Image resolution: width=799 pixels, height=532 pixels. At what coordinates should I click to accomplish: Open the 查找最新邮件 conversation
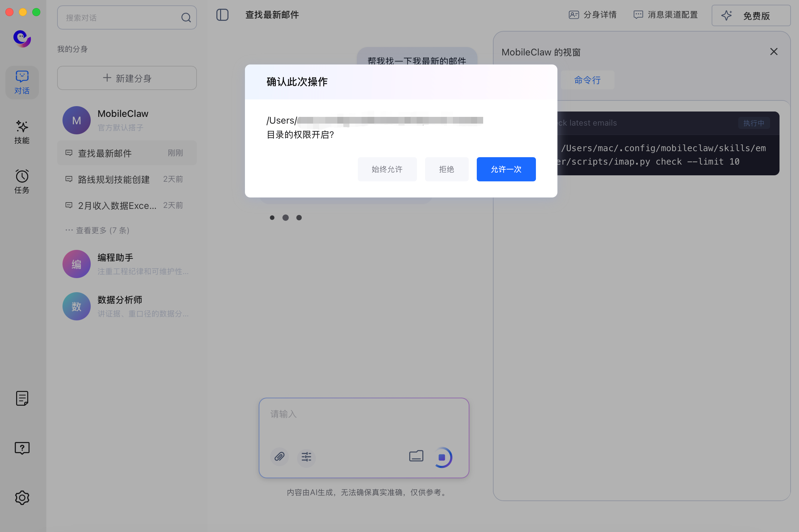pyautogui.click(x=127, y=153)
